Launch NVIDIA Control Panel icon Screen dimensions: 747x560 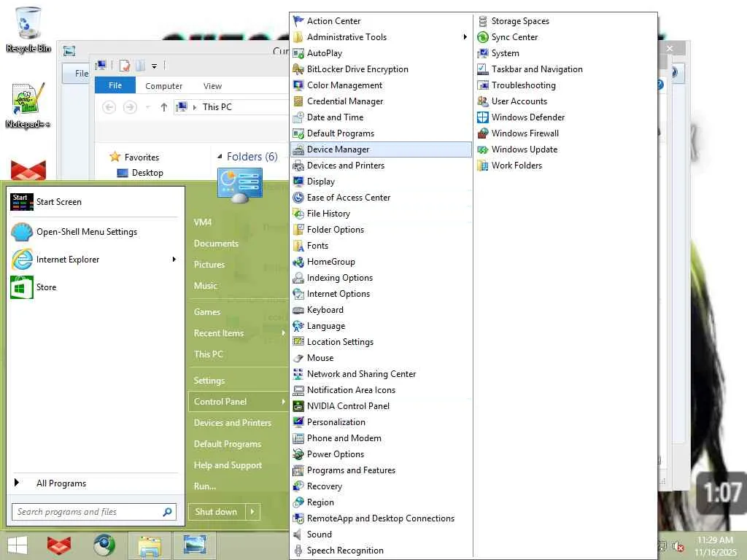[x=298, y=406]
